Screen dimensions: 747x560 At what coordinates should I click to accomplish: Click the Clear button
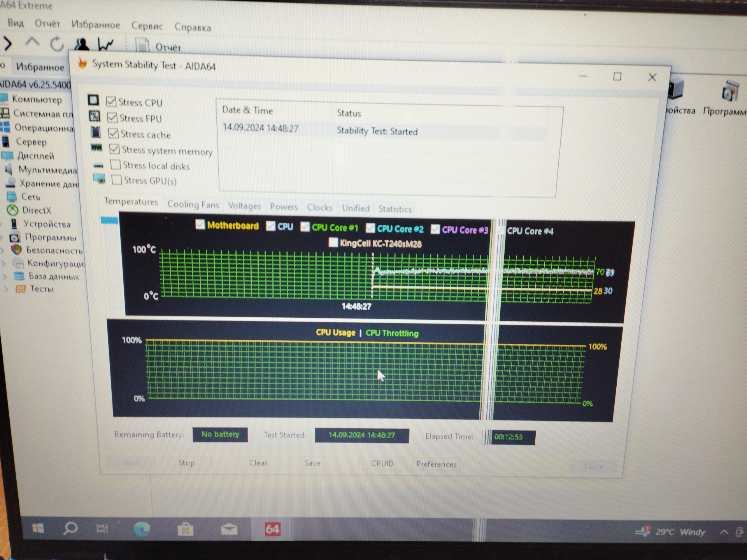click(x=258, y=463)
